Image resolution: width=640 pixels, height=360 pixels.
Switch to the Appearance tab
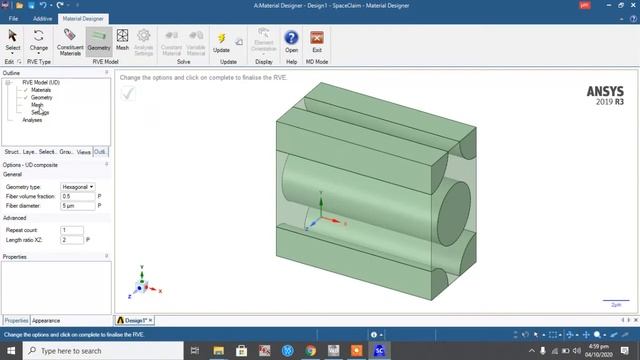click(x=46, y=320)
